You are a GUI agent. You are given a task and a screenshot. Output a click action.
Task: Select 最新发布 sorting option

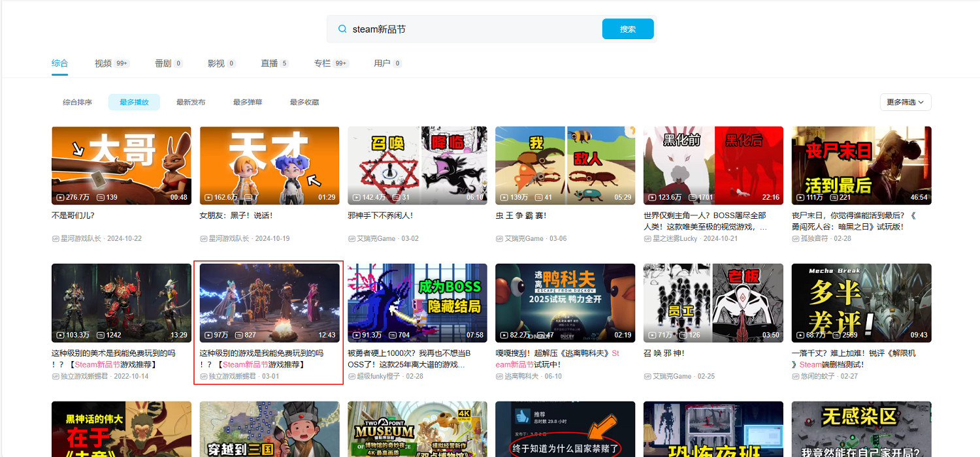click(190, 102)
